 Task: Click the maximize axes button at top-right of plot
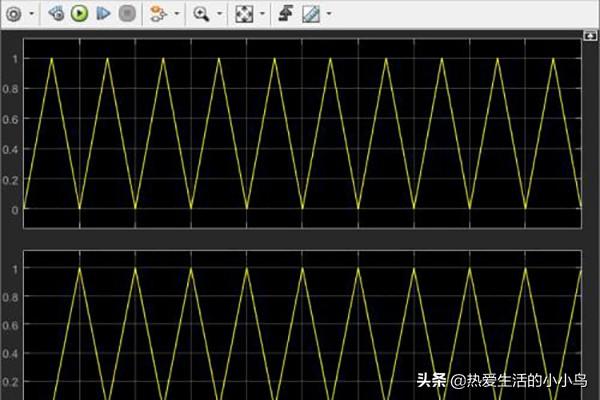click(x=590, y=36)
